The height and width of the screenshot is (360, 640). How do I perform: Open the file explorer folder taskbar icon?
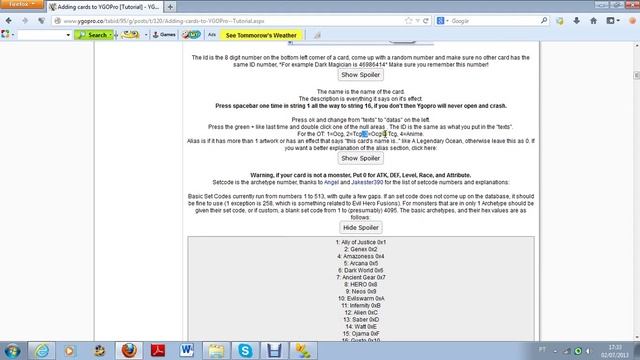click(x=216, y=351)
